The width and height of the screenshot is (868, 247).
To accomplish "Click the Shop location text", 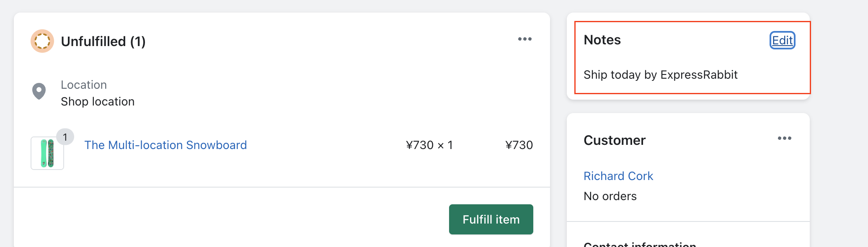I will (98, 102).
